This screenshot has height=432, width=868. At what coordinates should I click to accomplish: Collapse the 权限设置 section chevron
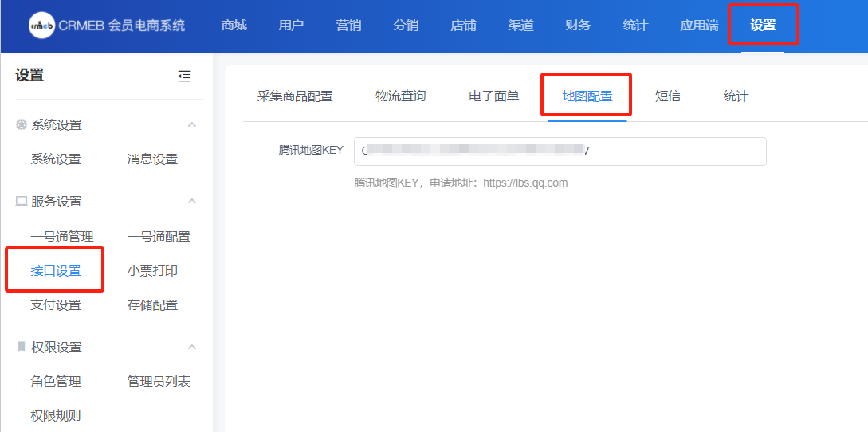click(x=191, y=348)
